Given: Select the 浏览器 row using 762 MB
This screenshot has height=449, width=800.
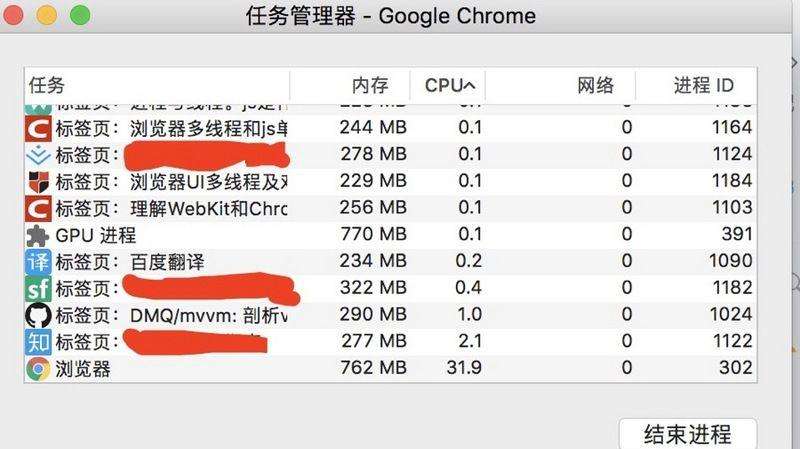Looking at the screenshot, I should pos(373,369).
